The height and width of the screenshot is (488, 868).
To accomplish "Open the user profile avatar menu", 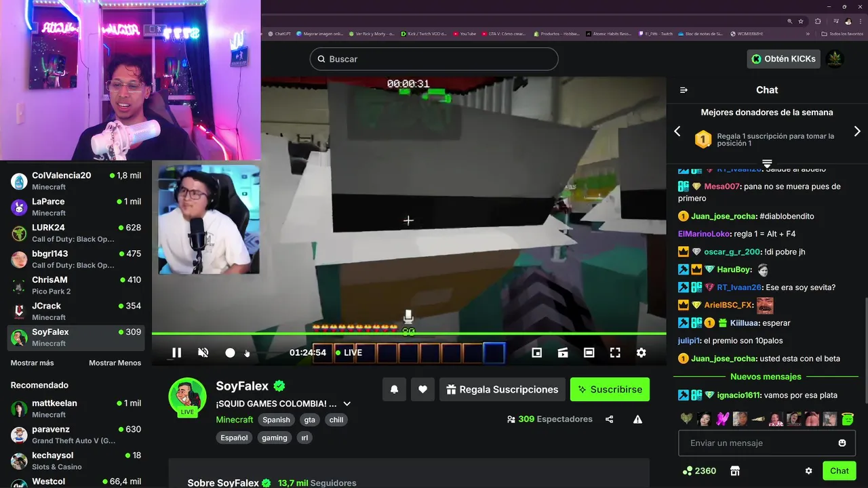I will tap(835, 59).
